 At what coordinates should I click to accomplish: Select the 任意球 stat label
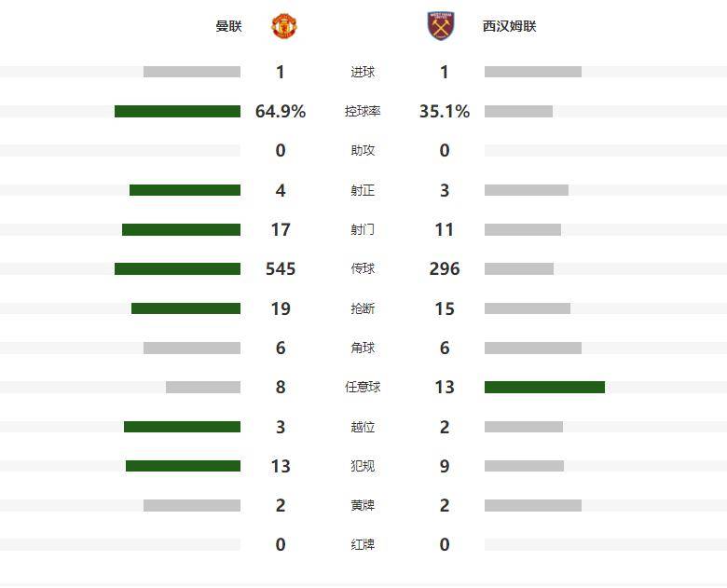[x=363, y=388]
